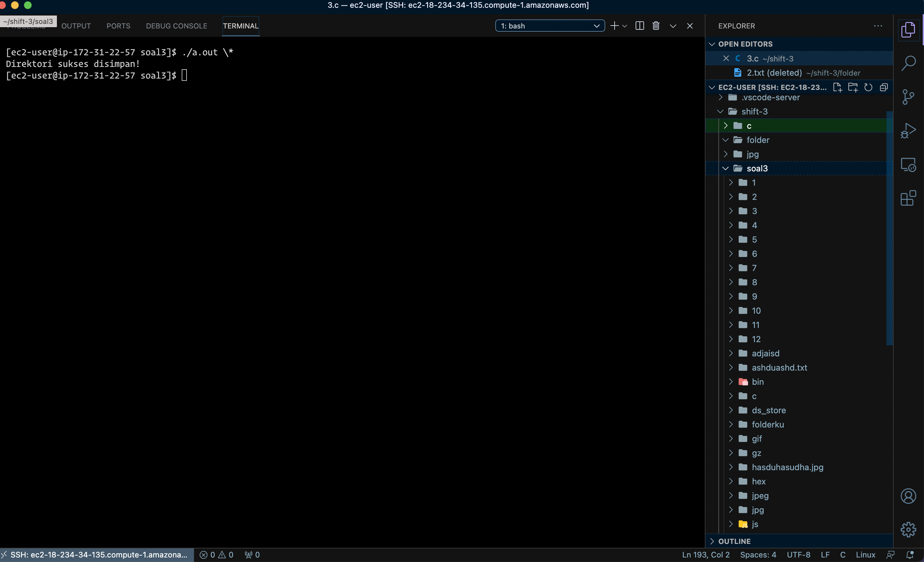Click the New Folder icon in explorer

click(x=852, y=87)
